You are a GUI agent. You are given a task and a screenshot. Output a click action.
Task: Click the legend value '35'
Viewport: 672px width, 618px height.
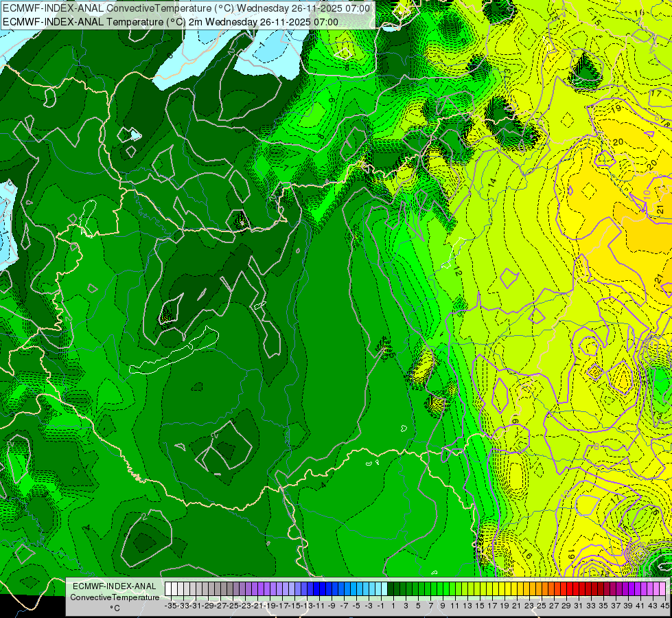click(x=603, y=606)
